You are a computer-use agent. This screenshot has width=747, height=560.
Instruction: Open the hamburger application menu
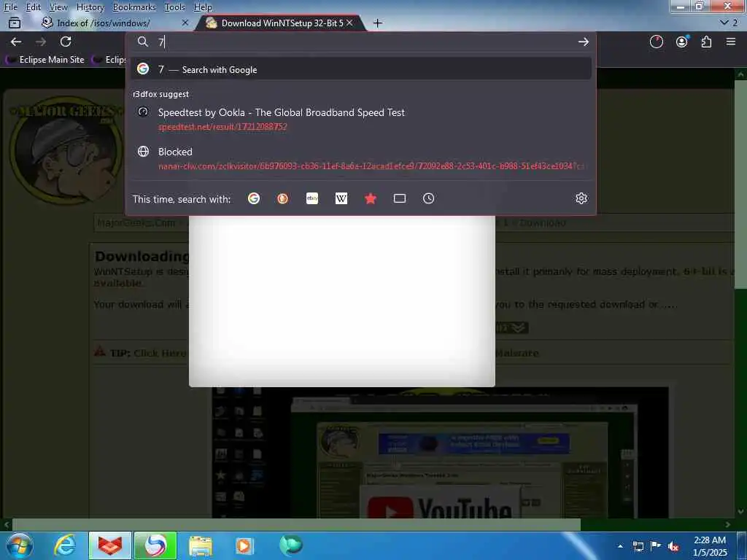point(731,42)
